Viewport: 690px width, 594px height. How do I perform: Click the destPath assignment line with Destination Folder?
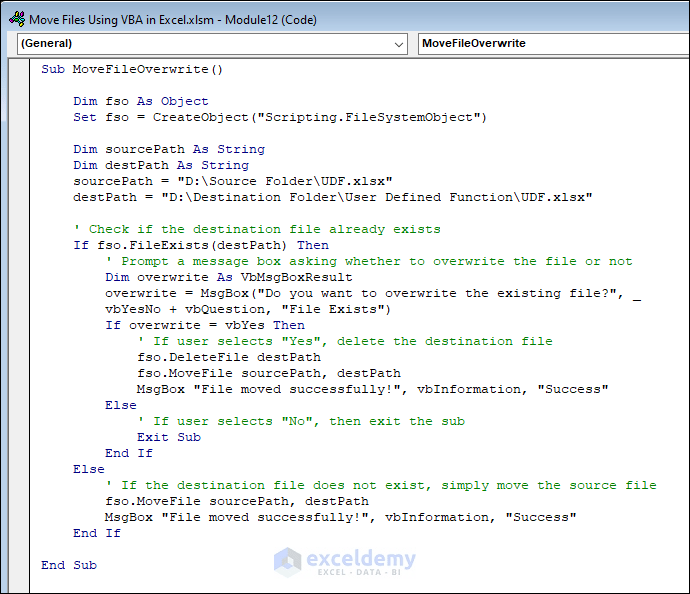pos(333,198)
